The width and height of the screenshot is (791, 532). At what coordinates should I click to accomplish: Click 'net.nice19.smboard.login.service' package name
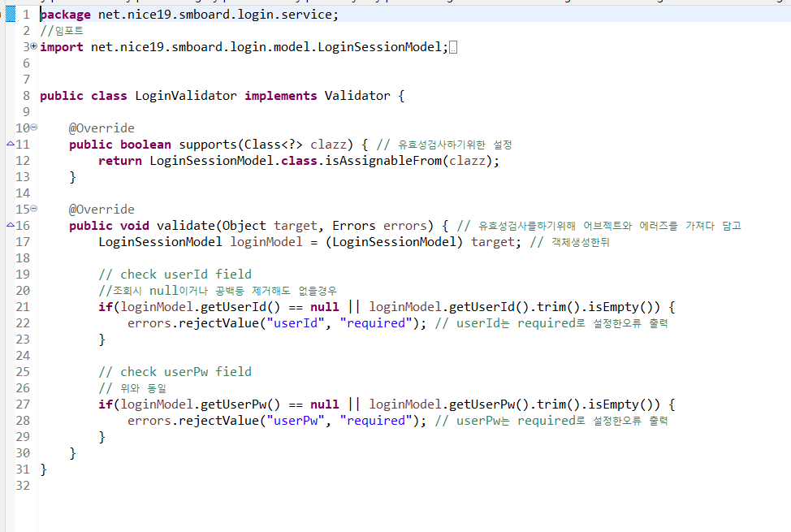click(214, 15)
